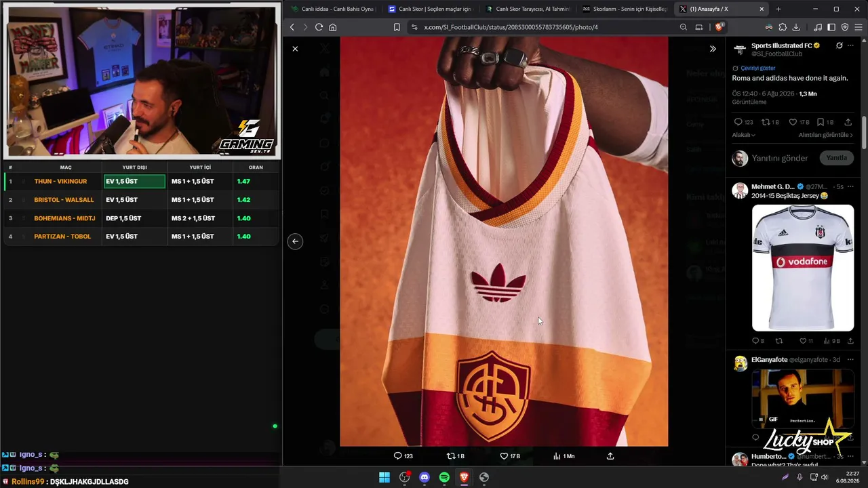
Task: Open Mehmet G. D. profile link
Action: click(772, 186)
